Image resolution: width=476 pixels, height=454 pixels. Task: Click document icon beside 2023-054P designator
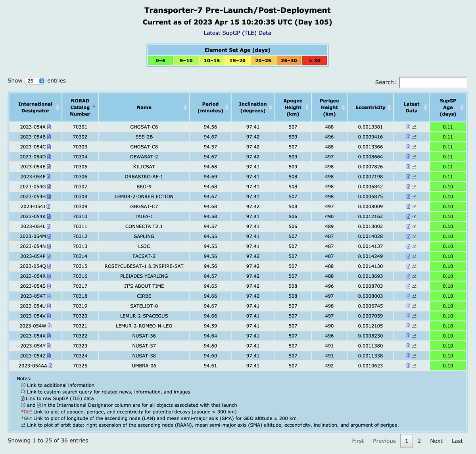[x=49, y=256]
